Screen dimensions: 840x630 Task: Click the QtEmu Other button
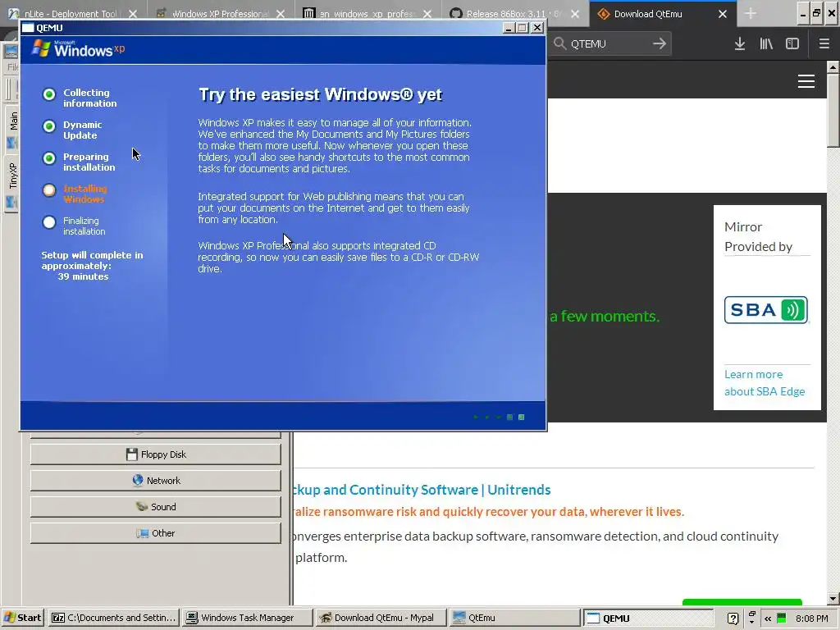155,533
